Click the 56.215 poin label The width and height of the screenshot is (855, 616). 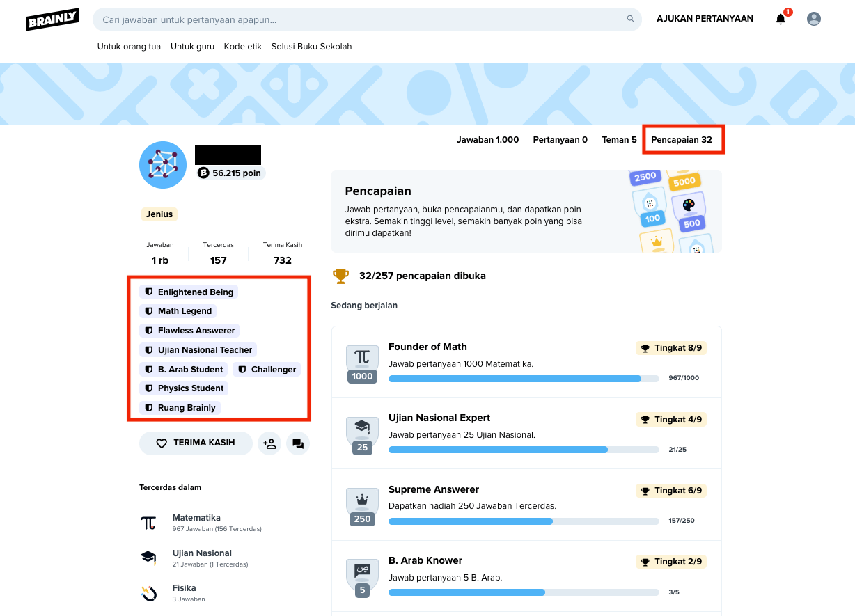(237, 173)
